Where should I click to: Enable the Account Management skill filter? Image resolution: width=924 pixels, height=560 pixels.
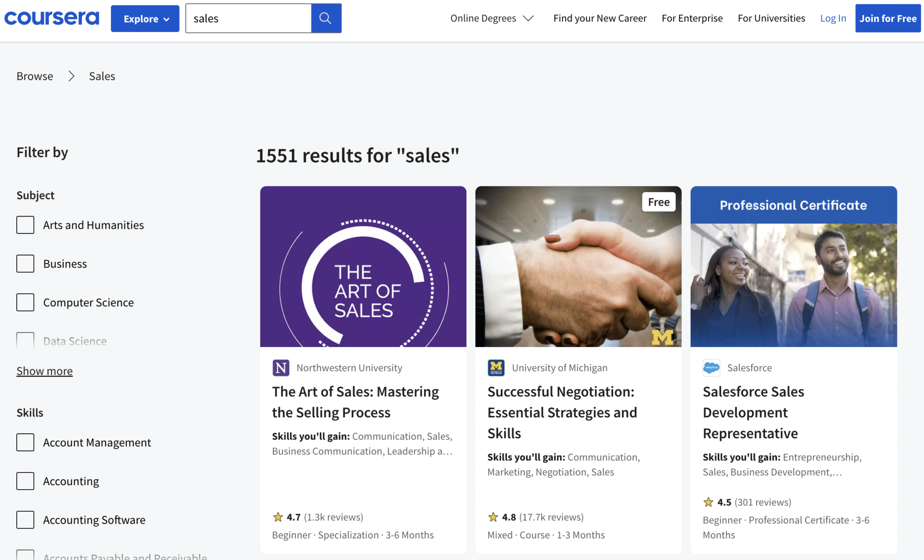[x=25, y=442]
